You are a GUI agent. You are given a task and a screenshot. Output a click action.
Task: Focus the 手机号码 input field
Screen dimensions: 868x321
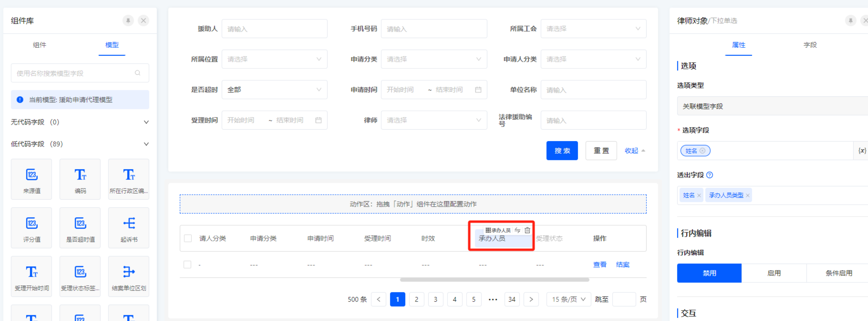tap(434, 29)
